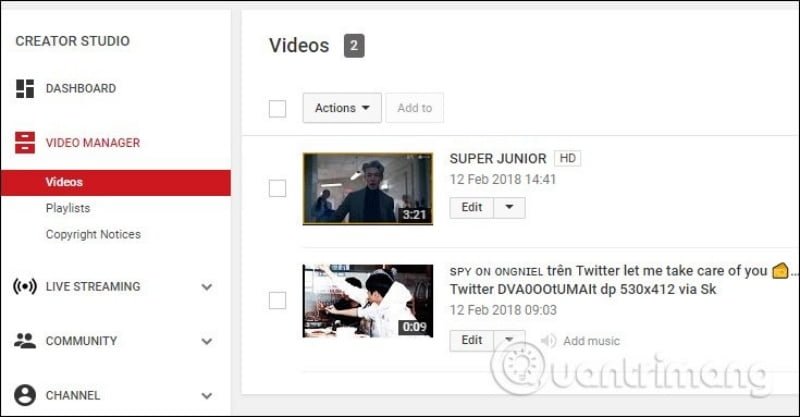Click the Live Streaming broadcast icon

pos(25,287)
